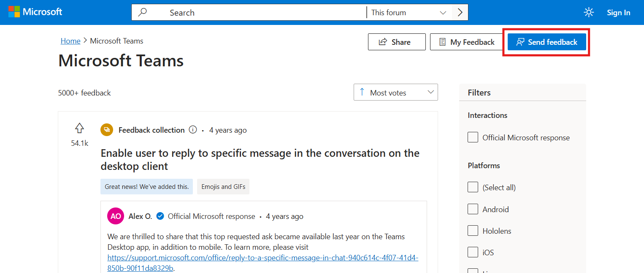
Task: Open the Most votes sort dropdown
Action: coord(396,92)
